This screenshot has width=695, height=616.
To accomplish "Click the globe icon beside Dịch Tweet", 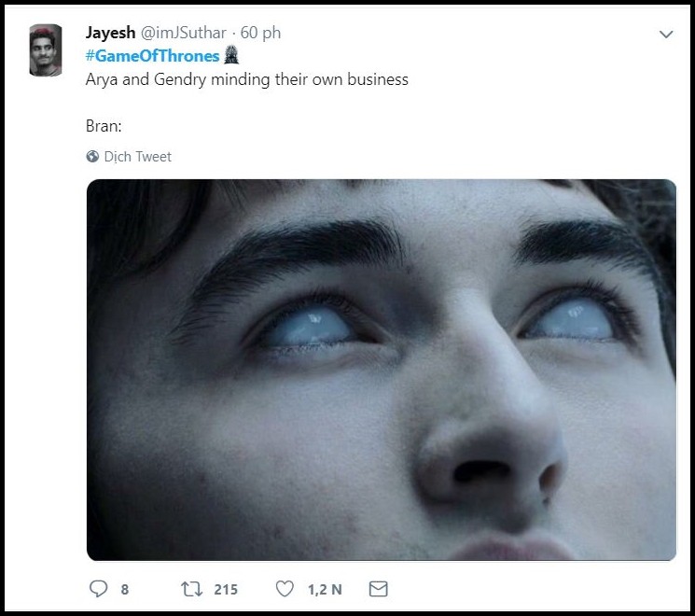I will point(92,157).
